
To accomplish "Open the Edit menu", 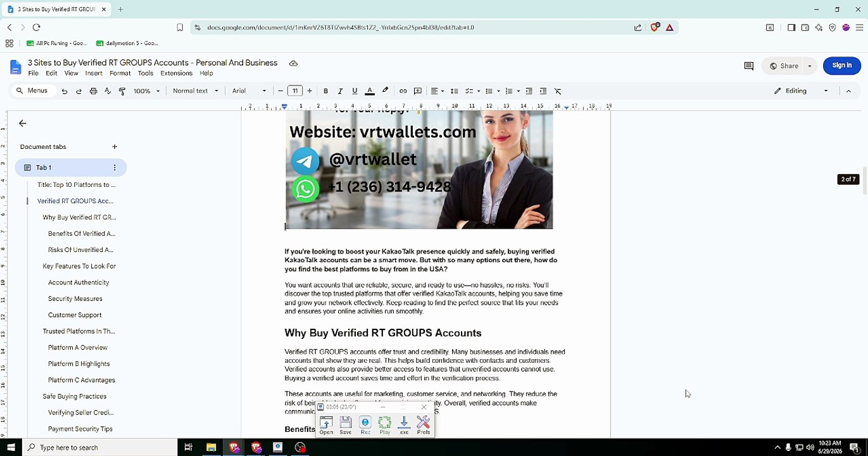I will [x=51, y=73].
